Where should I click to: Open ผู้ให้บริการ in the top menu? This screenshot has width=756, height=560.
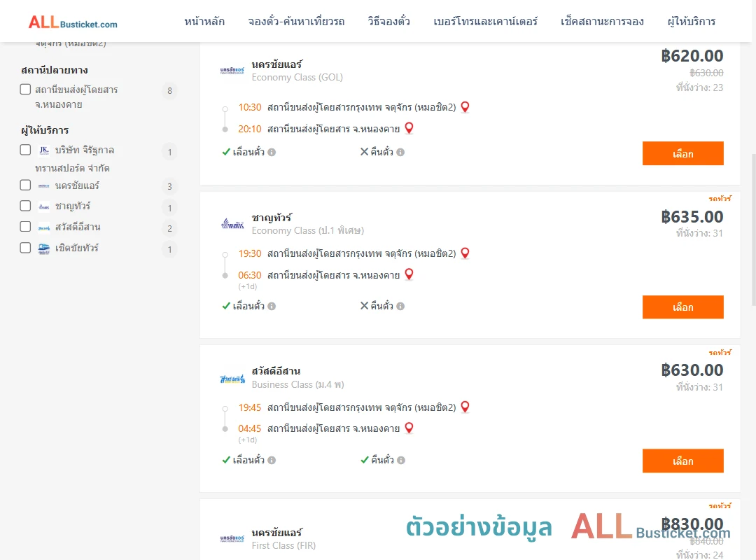tap(691, 21)
